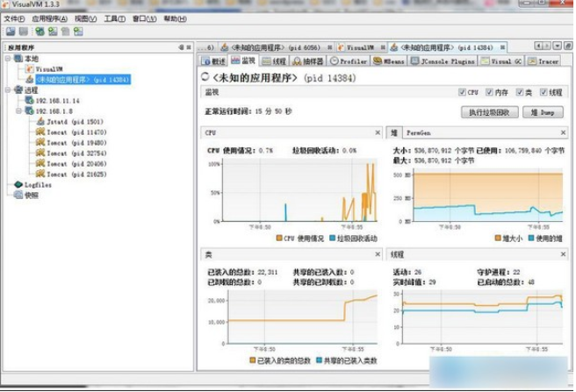Click the 192.168.1.8 host icon
Image resolution: width=576 pixels, height=392 pixels.
[29, 110]
